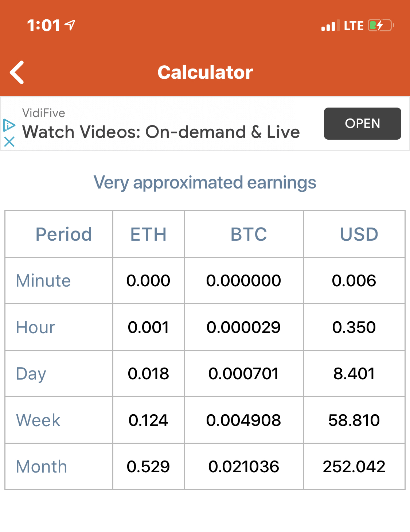Tap the ad info triangle icon
The width and height of the screenshot is (410, 532).
point(9,125)
